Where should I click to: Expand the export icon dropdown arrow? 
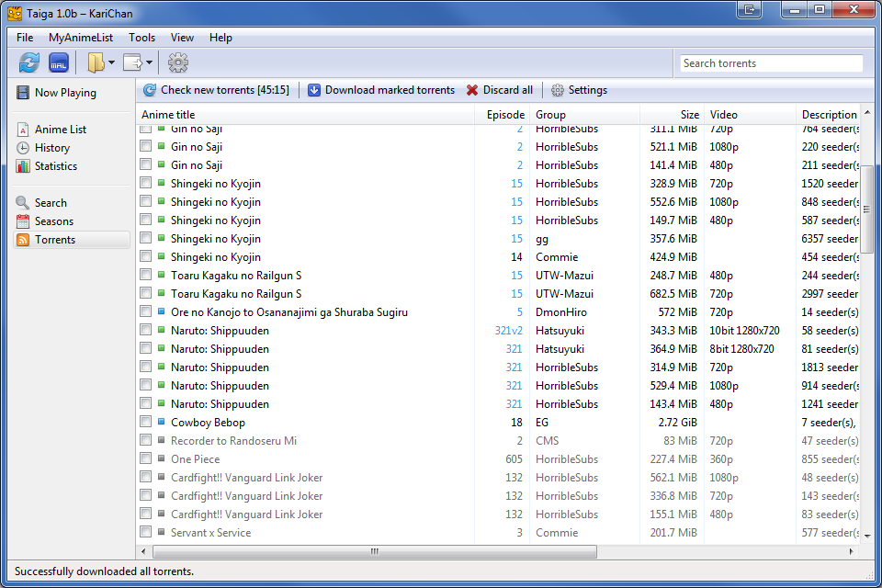[x=149, y=62]
